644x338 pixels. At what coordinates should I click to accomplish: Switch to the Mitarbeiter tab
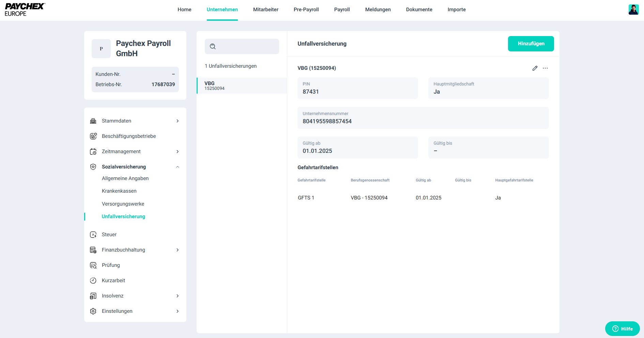coord(265,10)
